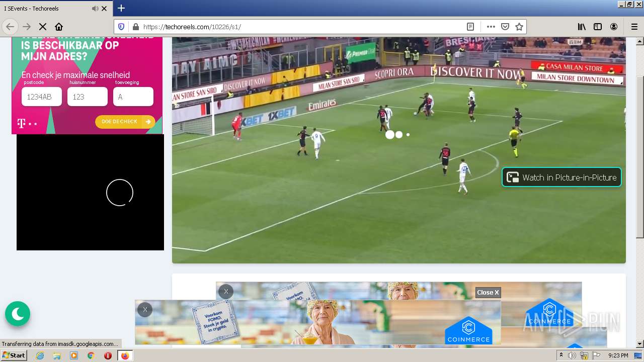The height and width of the screenshot is (362, 644).
Task: Open Firefox hamburger application menu
Action: [x=634, y=27]
